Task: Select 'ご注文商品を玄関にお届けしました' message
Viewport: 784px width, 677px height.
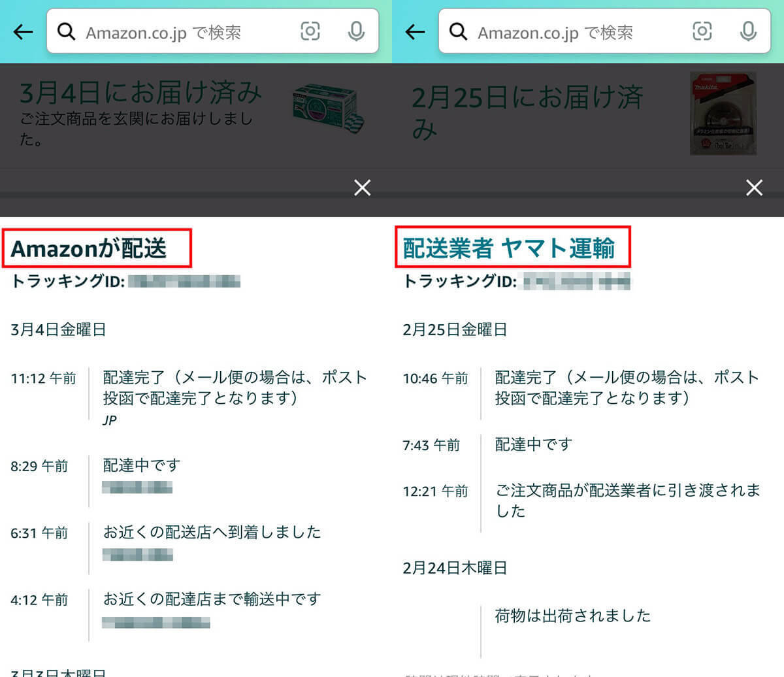Action: [x=136, y=129]
